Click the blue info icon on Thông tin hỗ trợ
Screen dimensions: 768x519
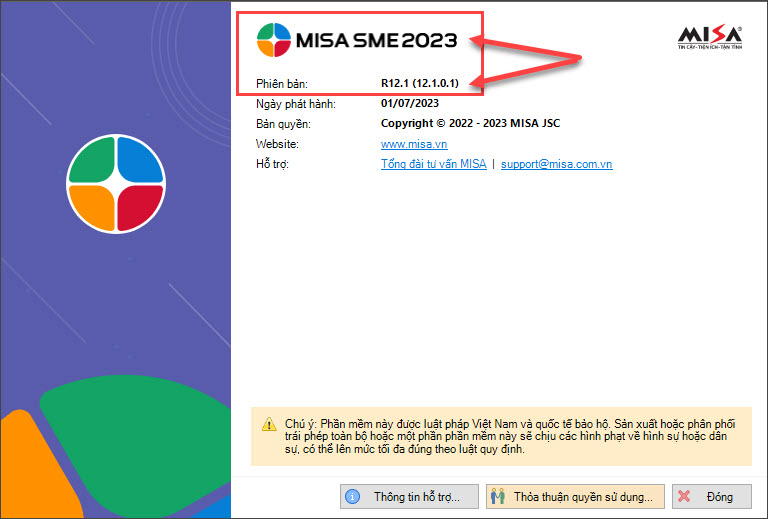pos(353,496)
